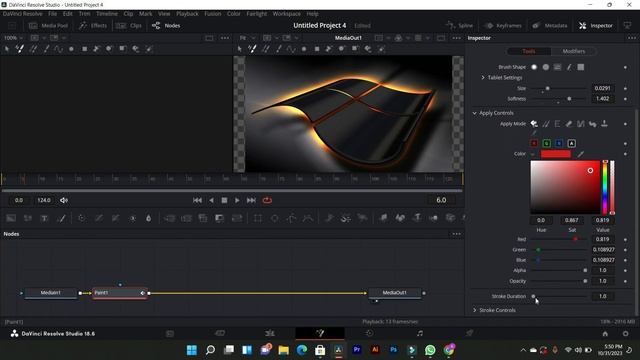Image resolution: width=640 pixels, height=360 pixels.
Task: Play the composition forward
Action: [x=237, y=200]
